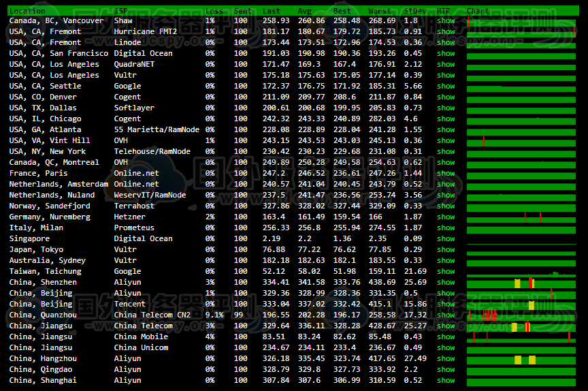Show MTR for Vint Hill OVH

[446, 140]
